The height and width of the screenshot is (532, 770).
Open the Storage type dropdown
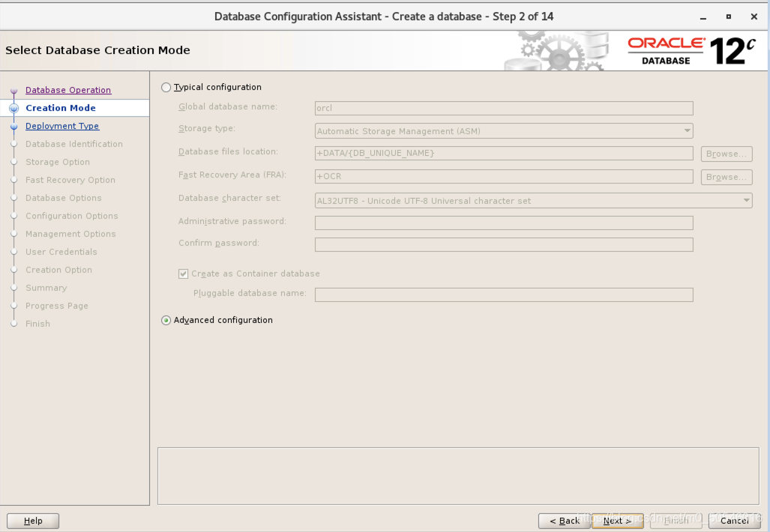click(504, 131)
